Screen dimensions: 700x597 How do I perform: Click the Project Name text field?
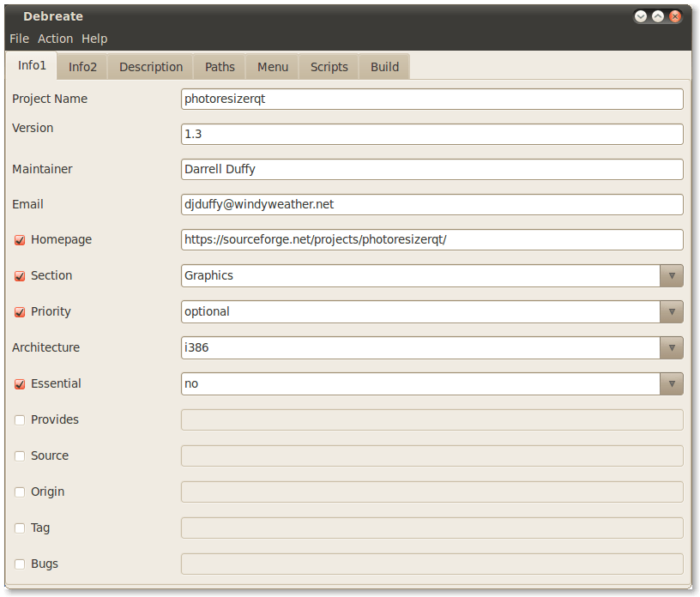(431, 99)
